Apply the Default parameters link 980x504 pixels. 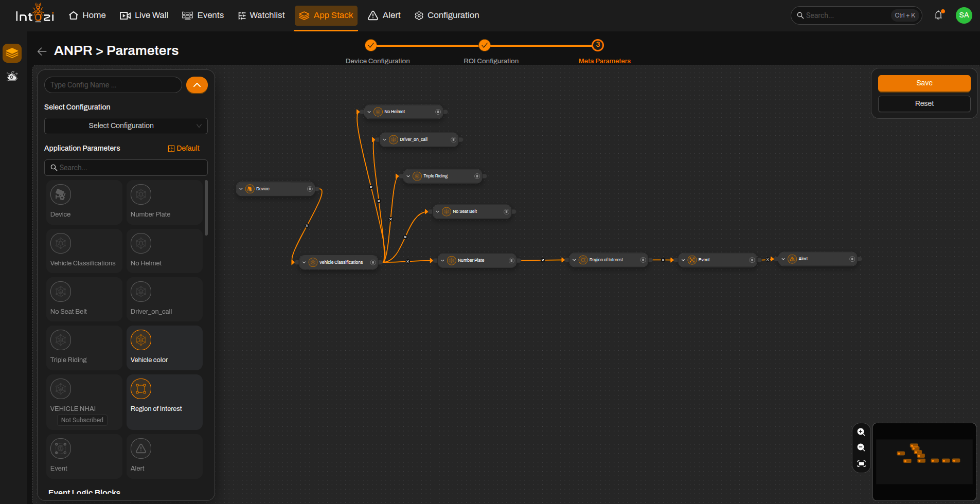(x=184, y=148)
